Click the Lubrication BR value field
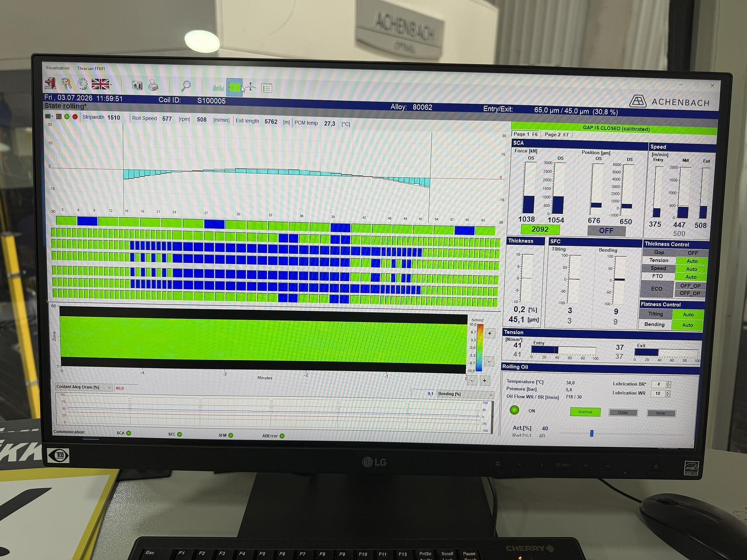The height and width of the screenshot is (560, 747). [659, 384]
